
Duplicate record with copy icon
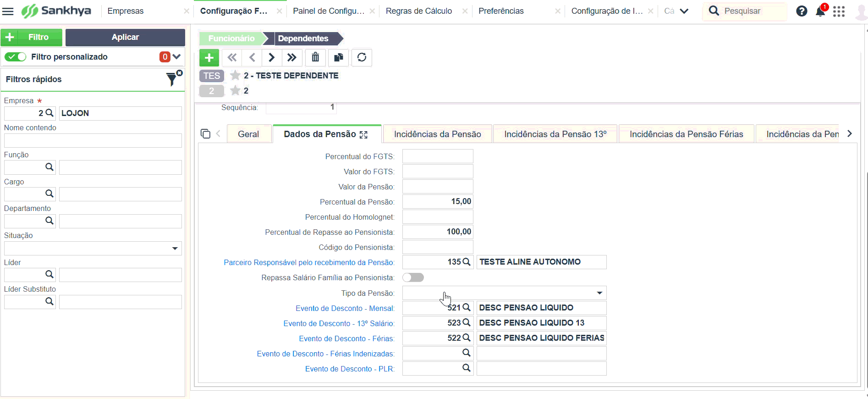tap(339, 58)
